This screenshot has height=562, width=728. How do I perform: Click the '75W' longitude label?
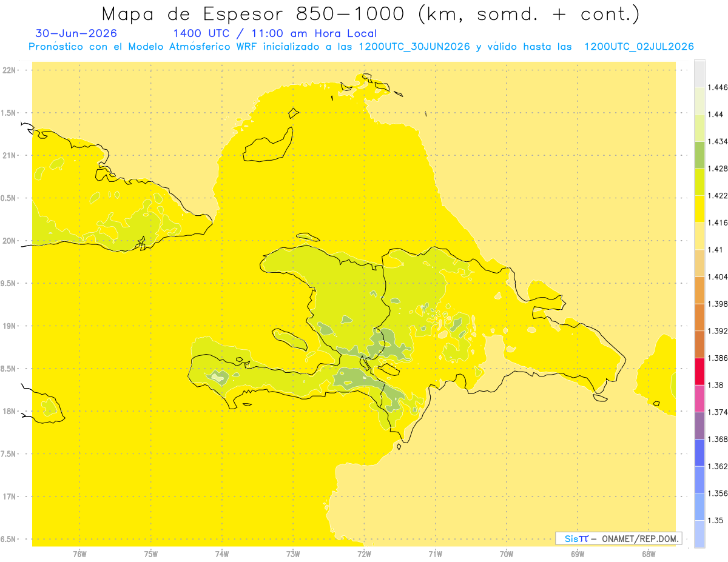(x=150, y=554)
